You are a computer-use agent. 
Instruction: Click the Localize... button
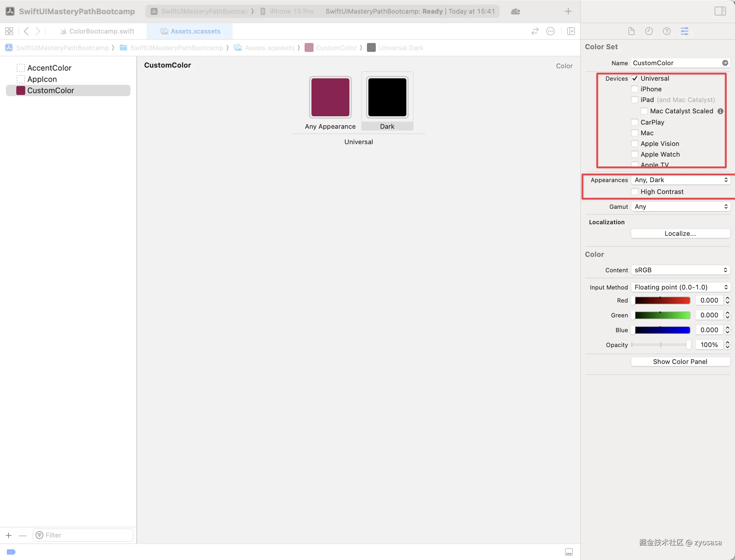click(680, 234)
